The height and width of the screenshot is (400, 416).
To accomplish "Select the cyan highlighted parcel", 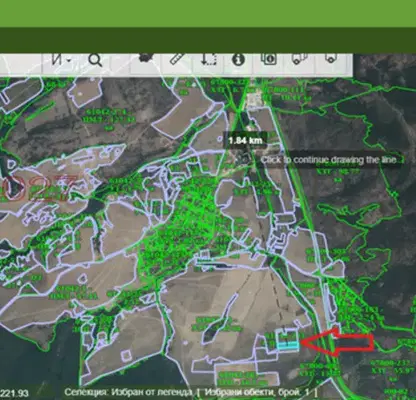I will click(288, 345).
